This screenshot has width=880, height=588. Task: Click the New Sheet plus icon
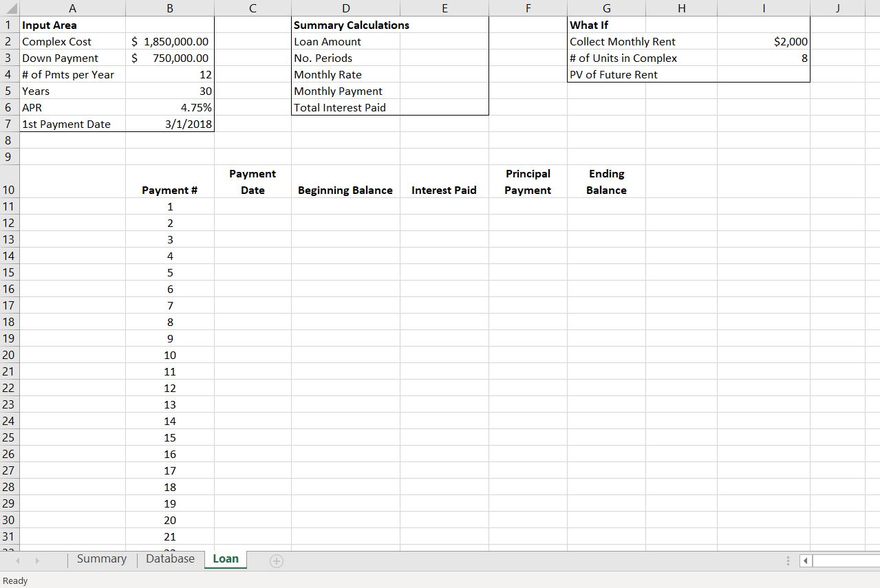(276, 560)
